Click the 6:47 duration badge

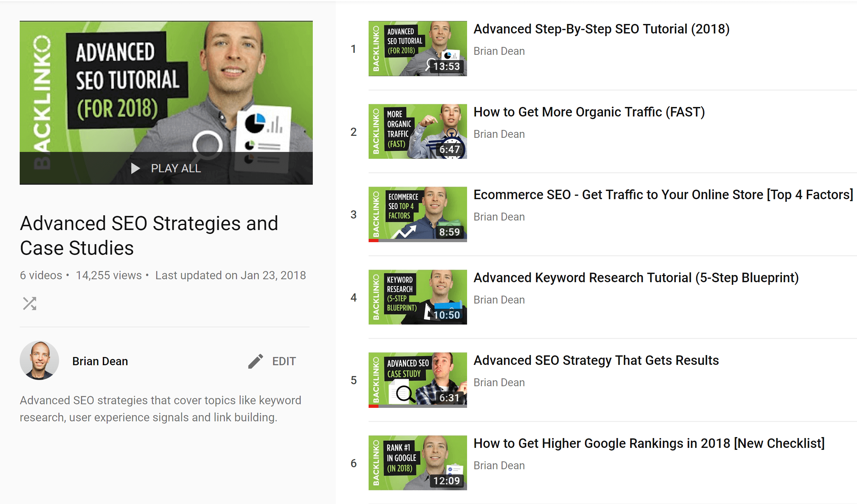[449, 149]
